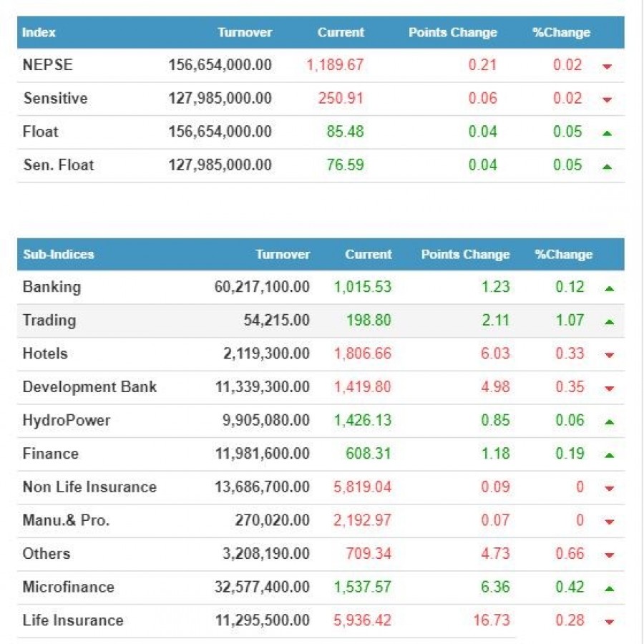The image size is (644, 644).
Task: Click the green up arrow in Float row
Action: pyautogui.click(x=607, y=132)
